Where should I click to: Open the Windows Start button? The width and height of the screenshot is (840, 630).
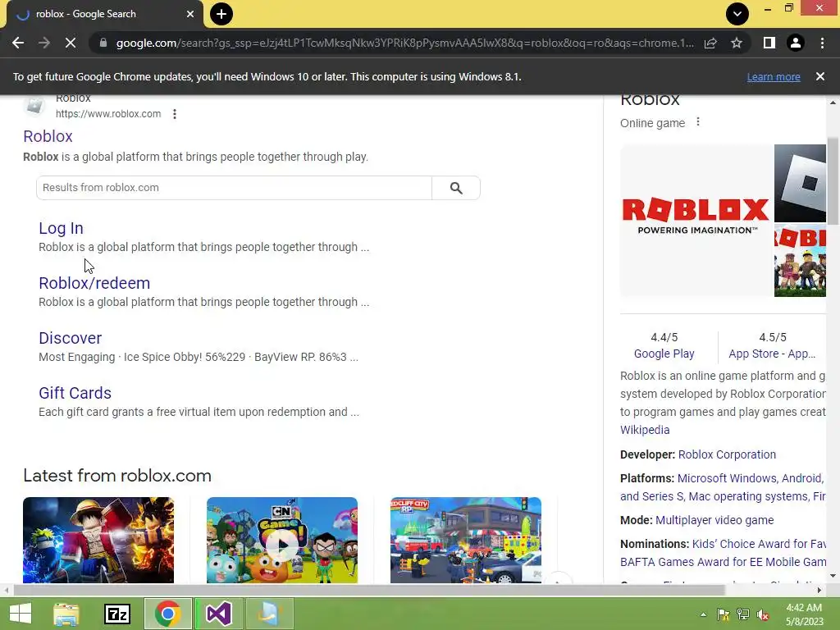[x=21, y=614]
